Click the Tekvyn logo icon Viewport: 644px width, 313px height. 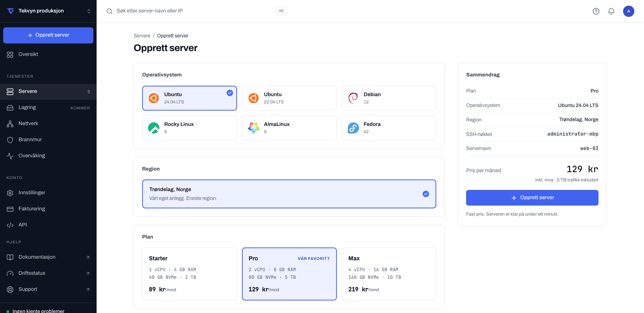click(10, 11)
